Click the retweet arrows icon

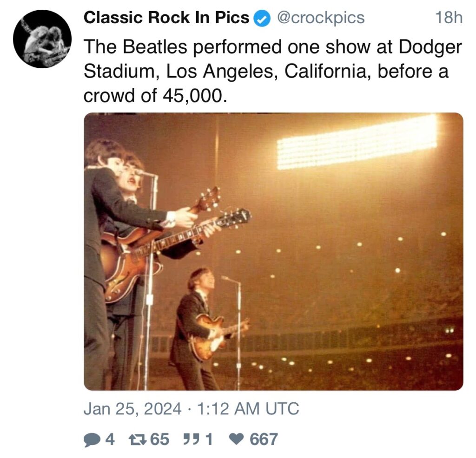pos(136,439)
